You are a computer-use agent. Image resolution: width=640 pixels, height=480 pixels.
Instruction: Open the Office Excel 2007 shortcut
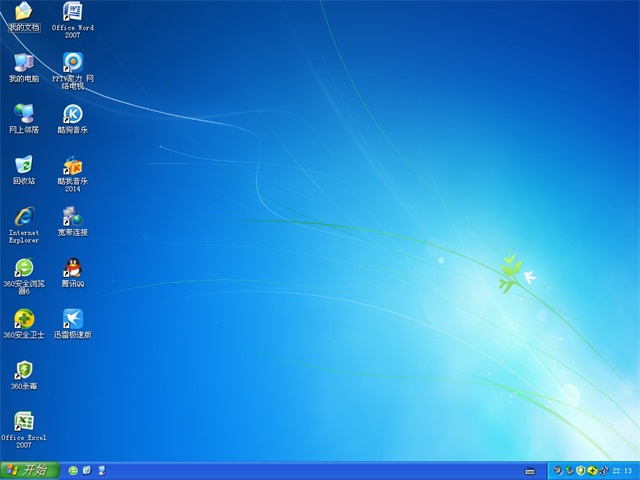[x=24, y=422]
